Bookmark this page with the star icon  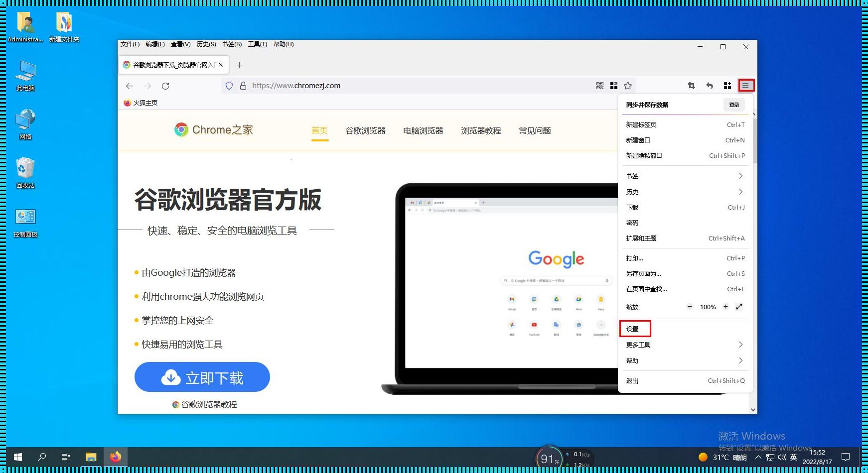pos(628,86)
